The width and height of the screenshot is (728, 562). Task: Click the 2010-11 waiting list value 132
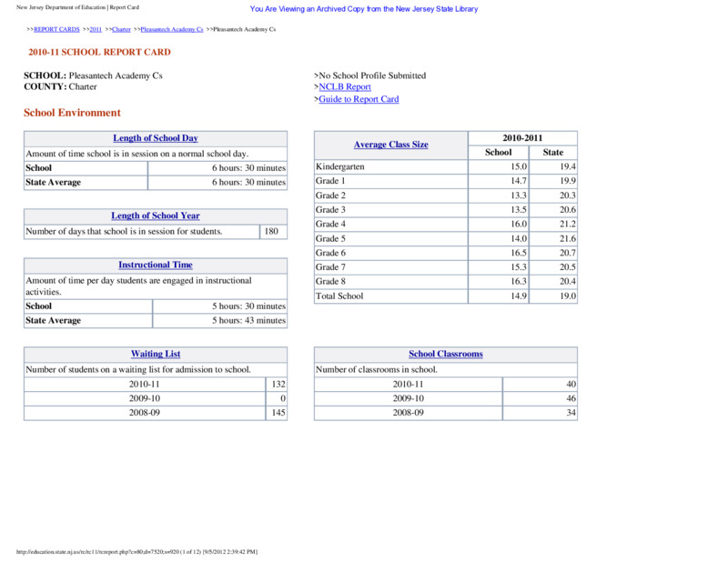tap(277, 385)
